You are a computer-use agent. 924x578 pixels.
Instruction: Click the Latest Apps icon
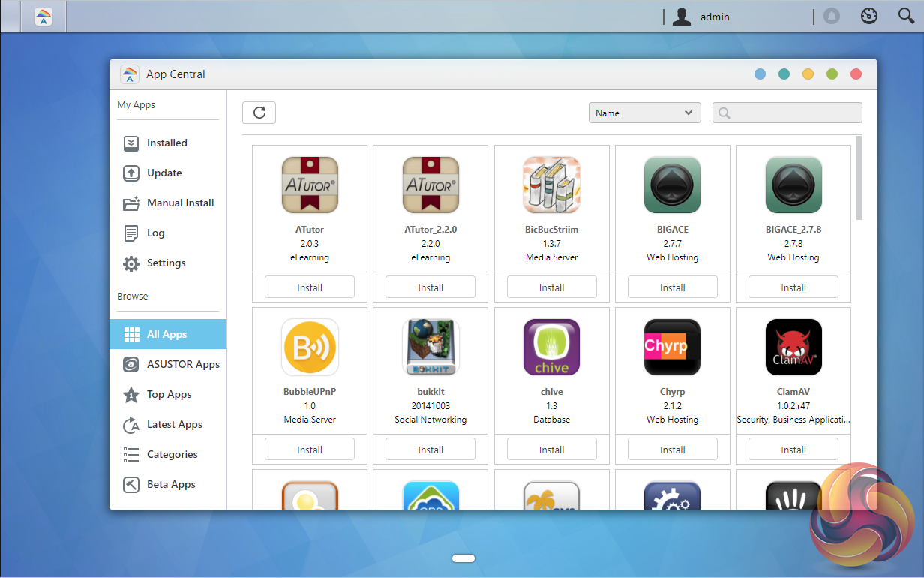[x=131, y=424]
